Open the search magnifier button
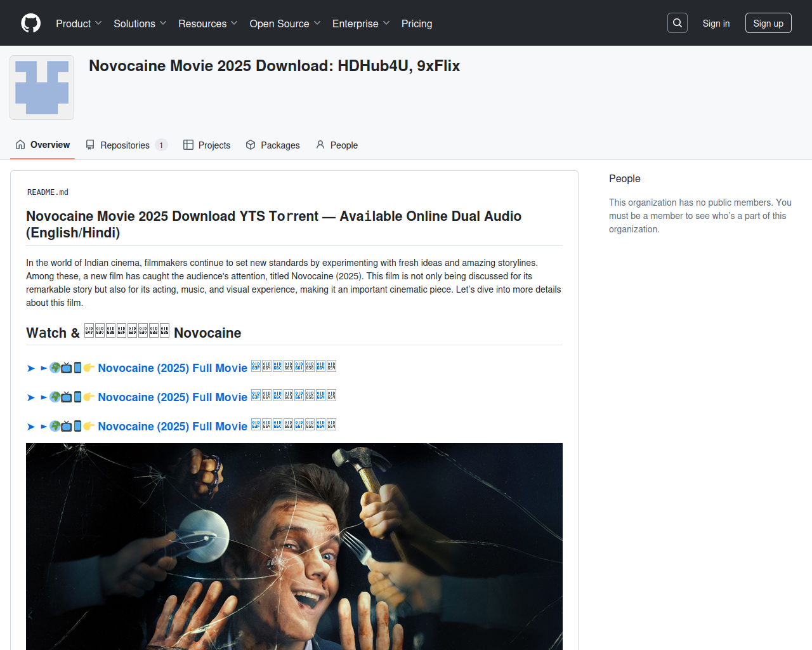 pyautogui.click(x=678, y=23)
